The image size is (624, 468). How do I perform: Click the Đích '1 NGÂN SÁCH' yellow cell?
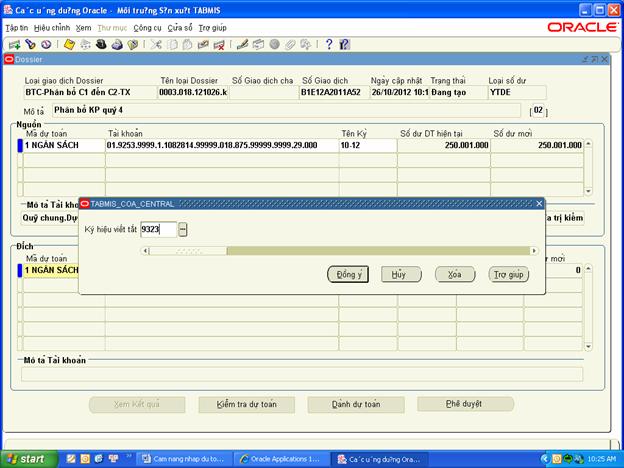click(51, 270)
